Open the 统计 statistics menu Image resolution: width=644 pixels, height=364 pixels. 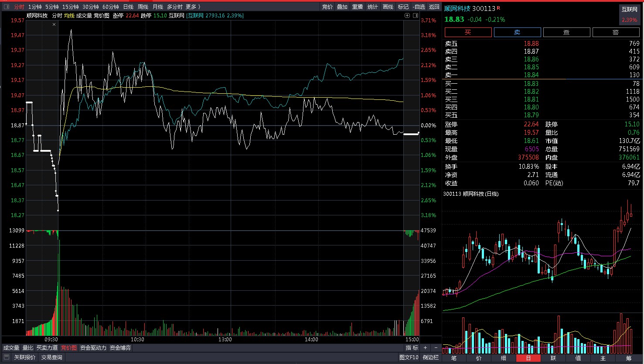373,7
